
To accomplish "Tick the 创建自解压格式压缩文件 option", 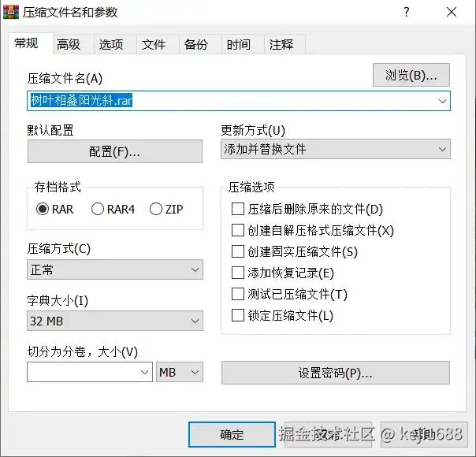I will [238, 231].
